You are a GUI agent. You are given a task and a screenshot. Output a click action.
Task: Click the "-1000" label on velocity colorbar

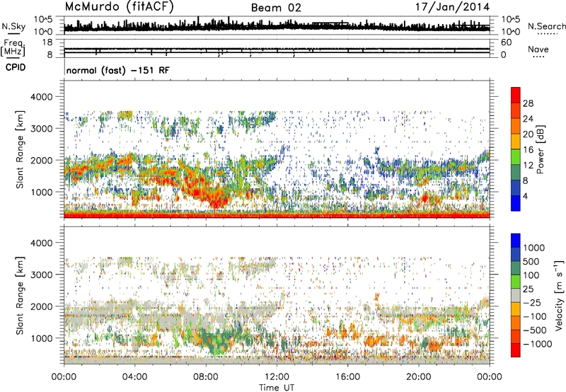click(x=537, y=344)
